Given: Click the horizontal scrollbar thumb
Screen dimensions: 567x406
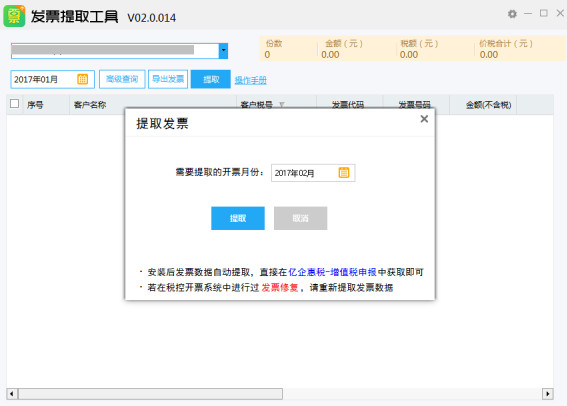Looking at the screenshot, I should tap(150, 394).
